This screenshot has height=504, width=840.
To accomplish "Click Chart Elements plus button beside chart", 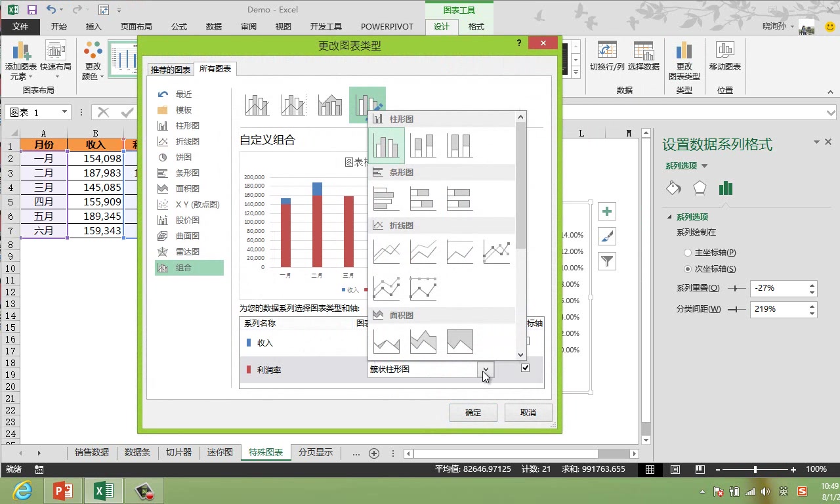I will 607,211.
